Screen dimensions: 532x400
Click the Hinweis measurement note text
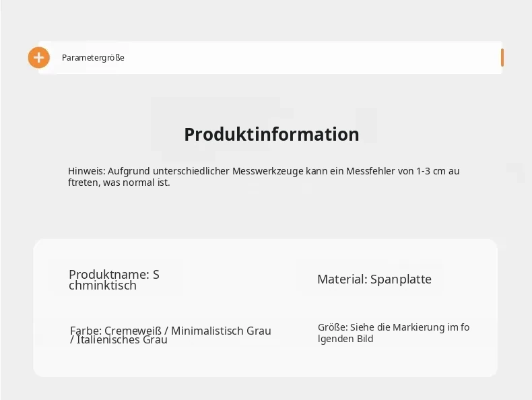pos(263,176)
